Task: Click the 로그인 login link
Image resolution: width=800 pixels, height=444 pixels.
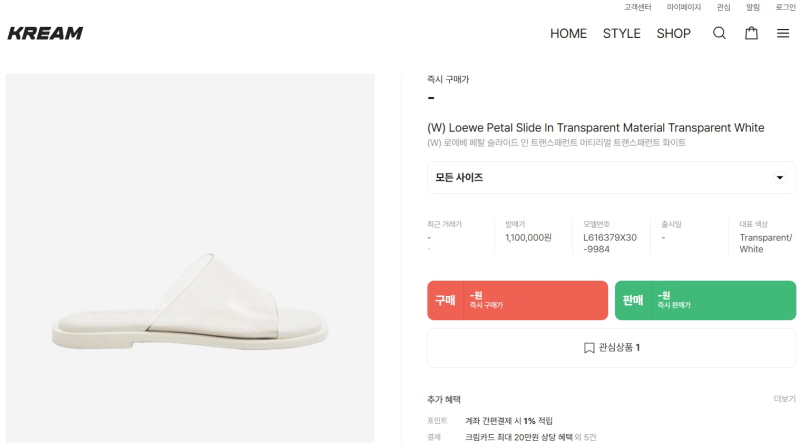Action: click(x=785, y=7)
